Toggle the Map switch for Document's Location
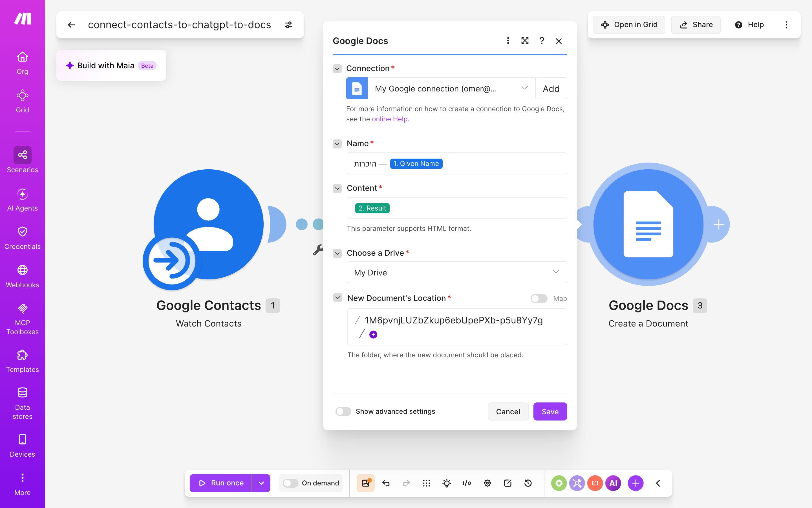 coord(539,298)
